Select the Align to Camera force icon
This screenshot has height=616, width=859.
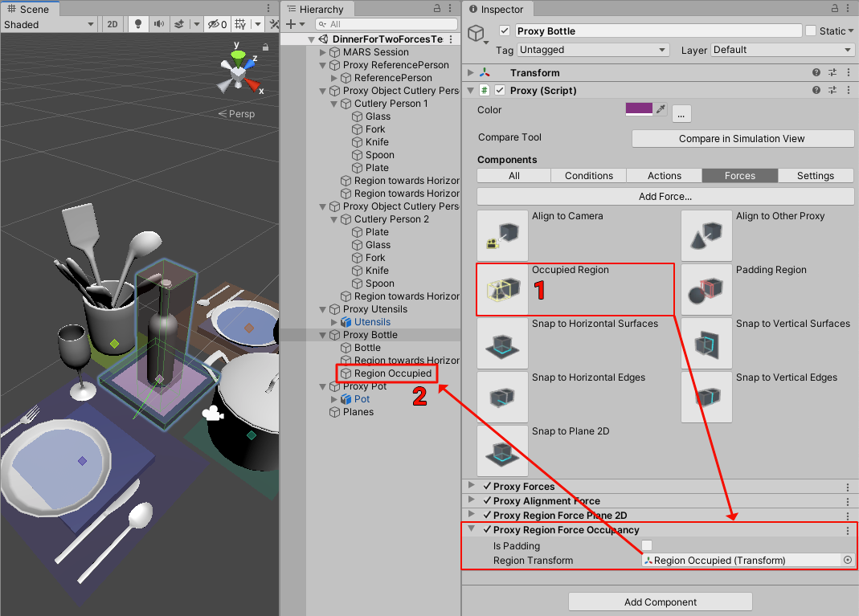click(503, 235)
